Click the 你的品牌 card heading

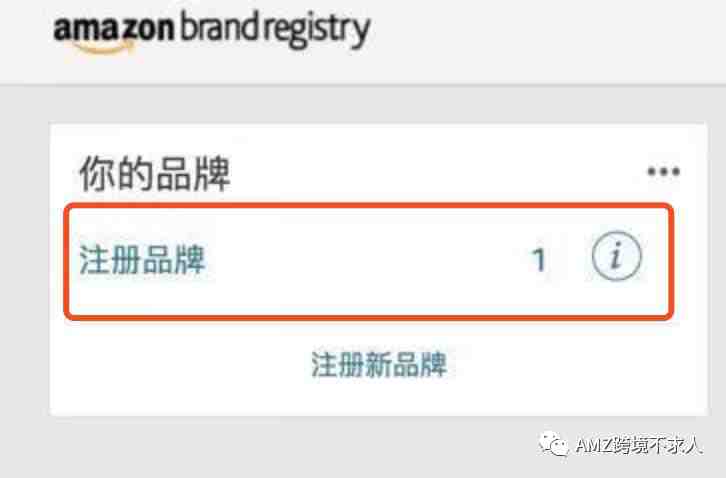tap(155, 174)
